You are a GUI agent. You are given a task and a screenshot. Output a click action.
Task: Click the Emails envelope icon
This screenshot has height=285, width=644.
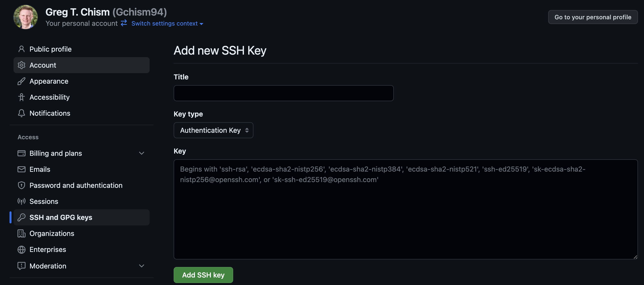tap(22, 169)
